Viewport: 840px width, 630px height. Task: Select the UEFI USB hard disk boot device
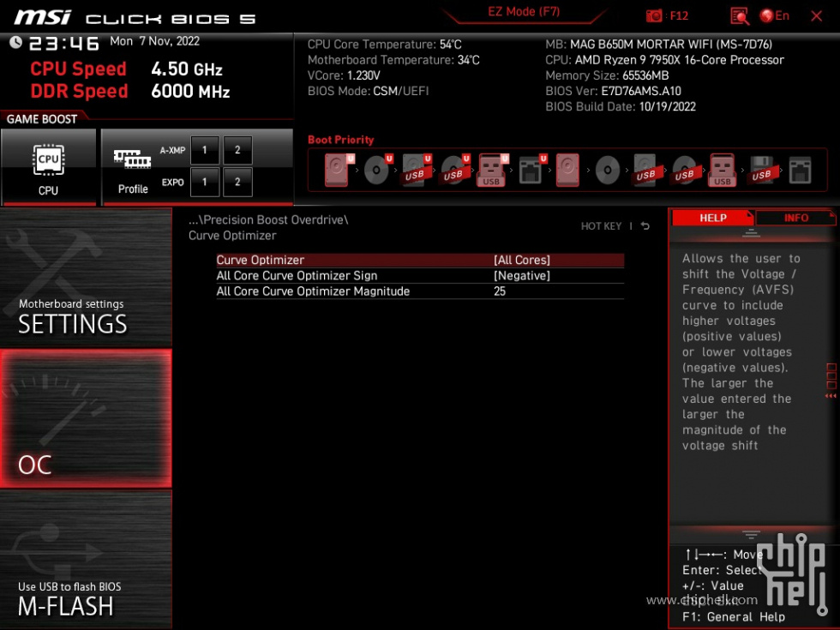click(x=416, y=171)
